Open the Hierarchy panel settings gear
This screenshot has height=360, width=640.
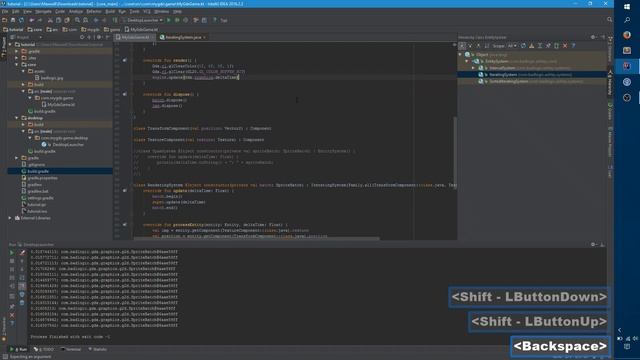coord(593,37)
